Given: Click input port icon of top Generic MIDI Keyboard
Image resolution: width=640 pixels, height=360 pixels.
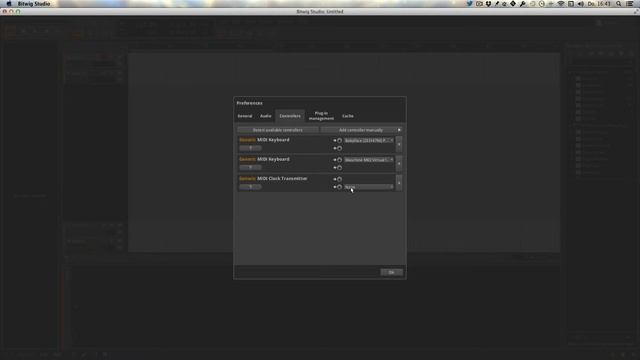Looking at the screenshot, I should tap(338, 140).
